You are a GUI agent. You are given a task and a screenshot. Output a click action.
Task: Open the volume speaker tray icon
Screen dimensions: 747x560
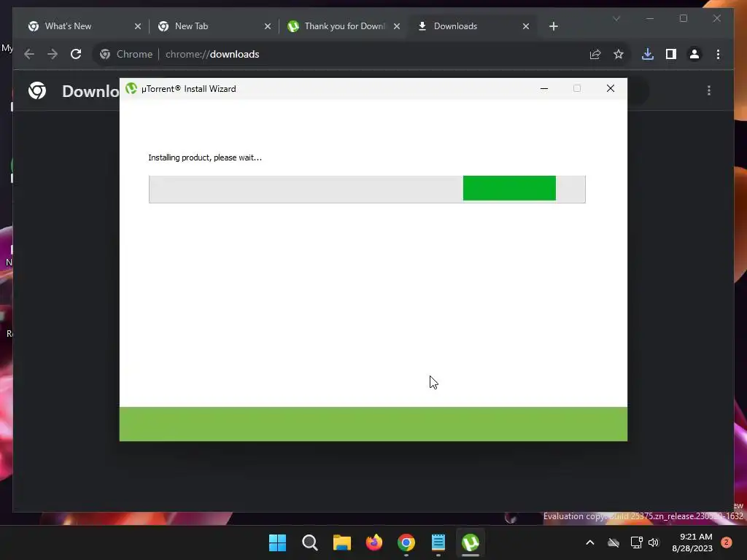click(x=654, y=542)
